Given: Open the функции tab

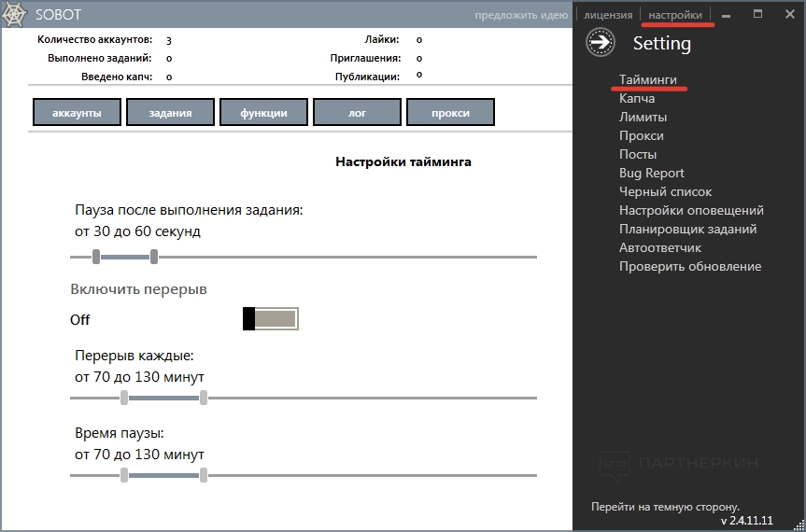Looking at the screenshot, I should click(263, 113).
